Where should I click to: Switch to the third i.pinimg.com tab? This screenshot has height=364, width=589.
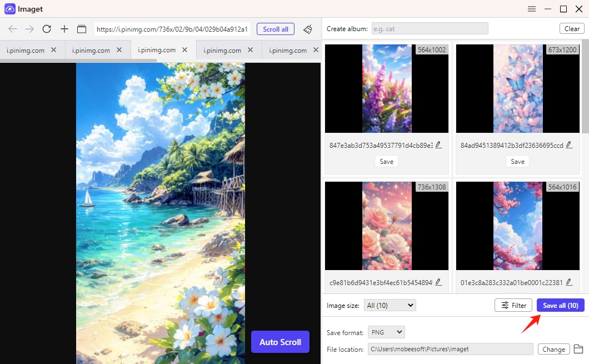[x=158, y=49]
